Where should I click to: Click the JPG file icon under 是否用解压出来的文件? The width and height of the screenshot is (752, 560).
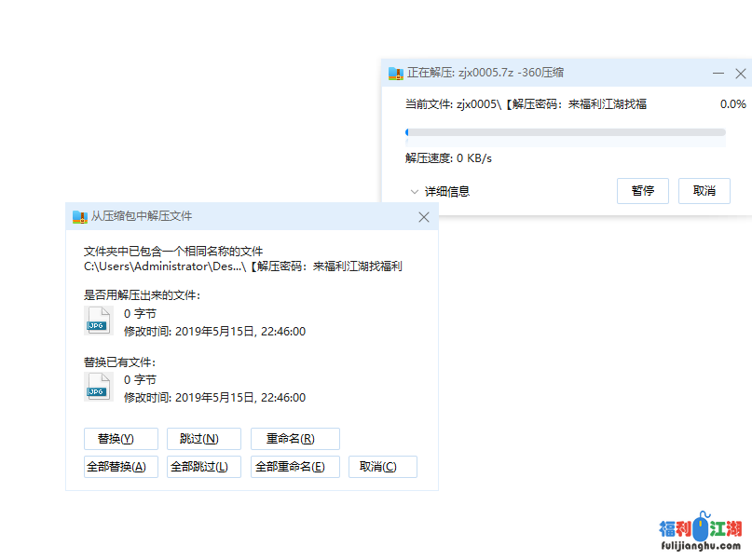pyautogui.click(x=98, y=320)
